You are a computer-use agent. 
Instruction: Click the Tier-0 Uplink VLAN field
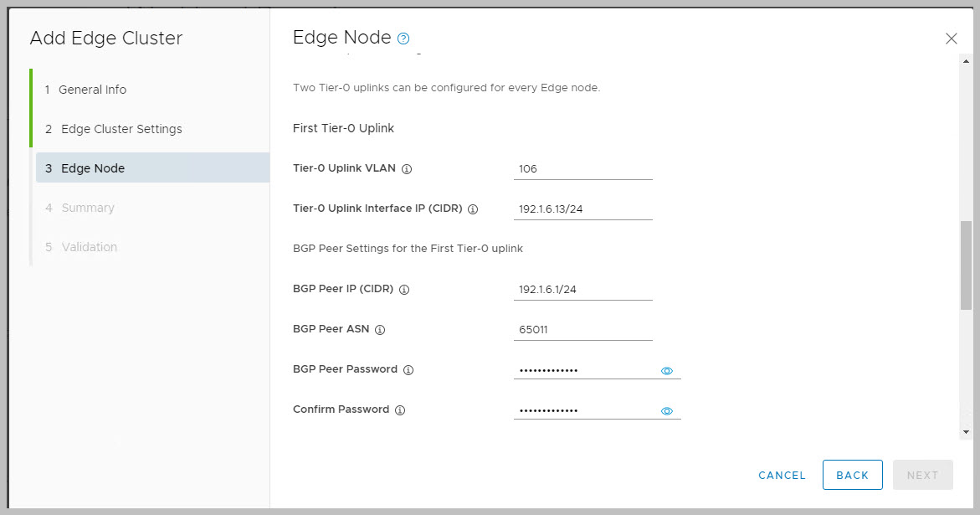click(x=582, y=169)
